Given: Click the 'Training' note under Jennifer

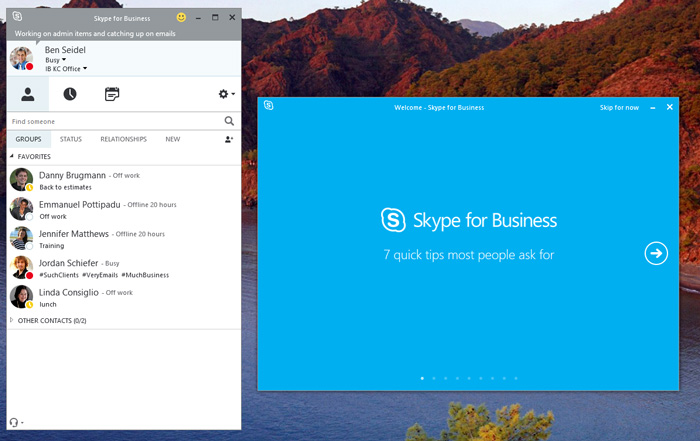Looking at the screenshot, I should pyautogui.click(x=52, y=246).
